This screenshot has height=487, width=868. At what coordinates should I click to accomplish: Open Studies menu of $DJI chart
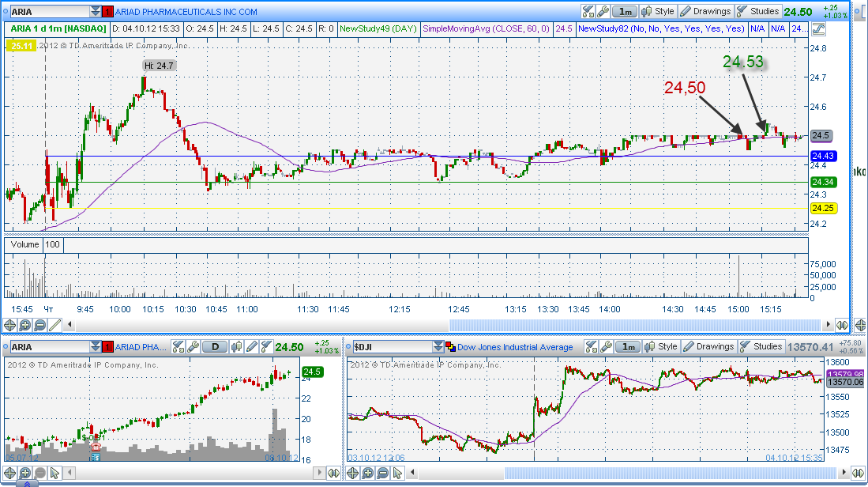pos(761,347)
